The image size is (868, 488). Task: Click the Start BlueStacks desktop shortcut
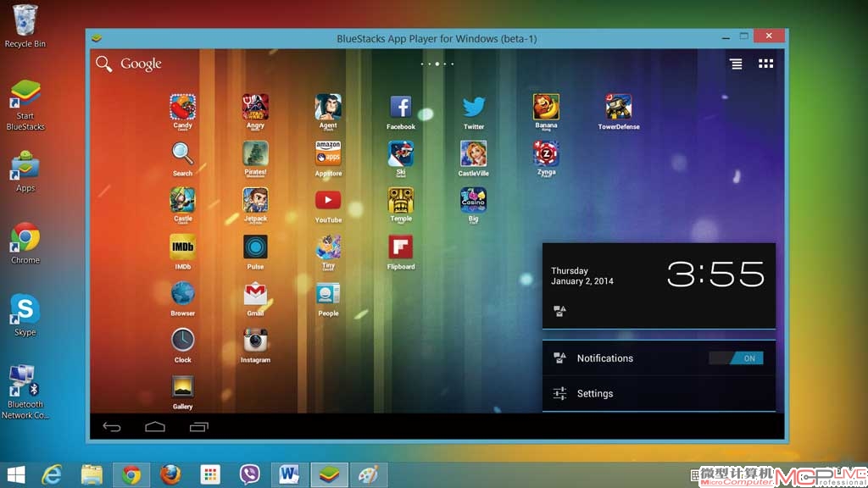pos(25,105)
